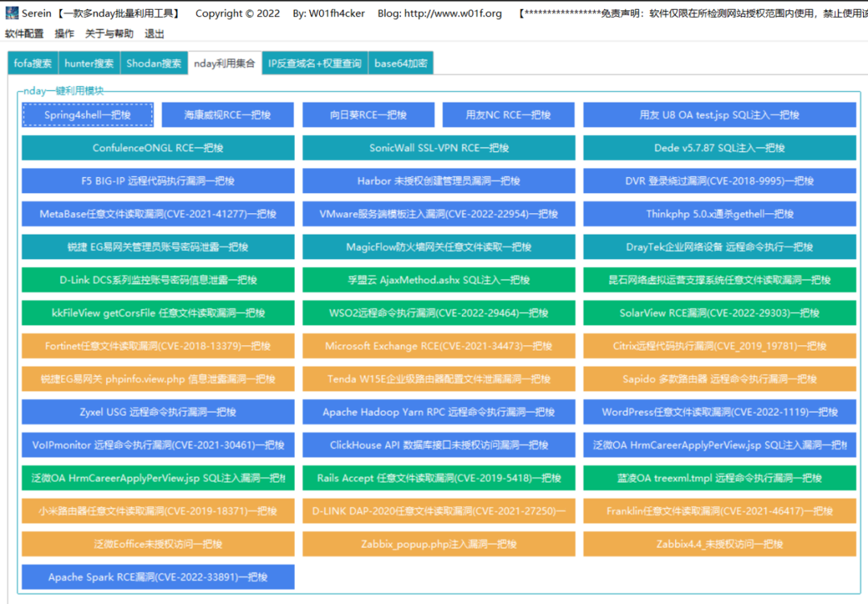The image size is (868, 604).
Task: Click Citrix远程代码执行漏洞(CVE_2019_19781) button
Action: pyautogui.click(x=719, y=346)
